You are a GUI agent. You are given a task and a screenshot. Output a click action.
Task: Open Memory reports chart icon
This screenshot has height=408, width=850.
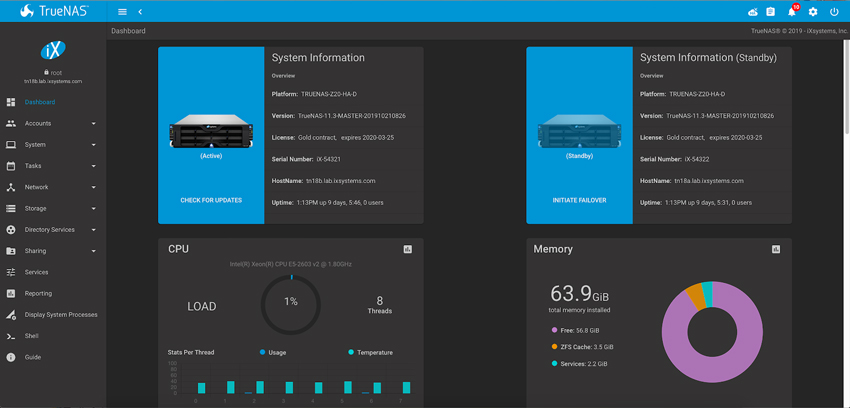[x=776, y=249]
